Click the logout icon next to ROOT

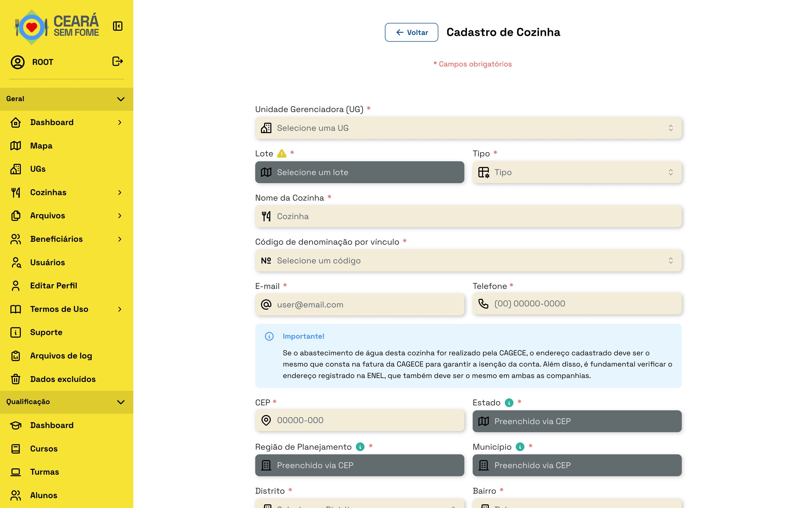point(117,61)
